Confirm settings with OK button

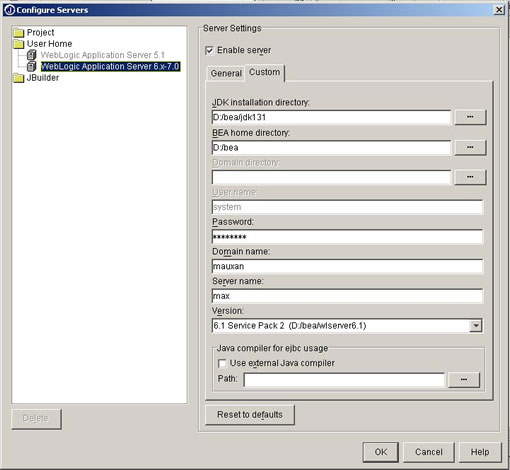(x=381, y=452)
